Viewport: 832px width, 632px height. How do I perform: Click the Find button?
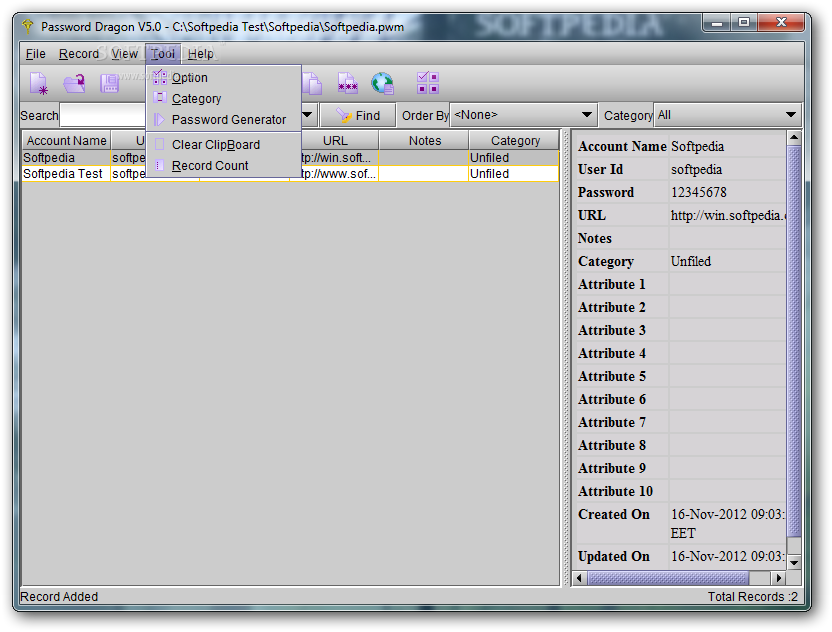pyautogui.click(x=358, y=115)
